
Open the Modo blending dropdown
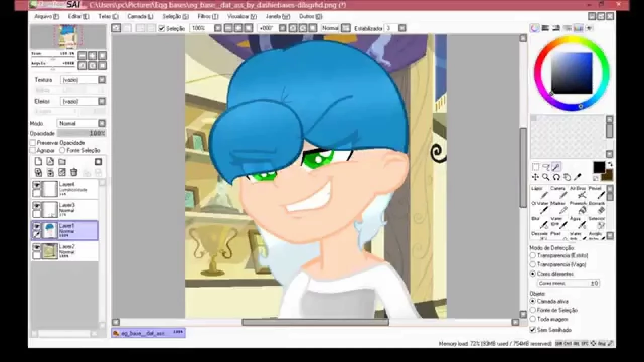point(102,123)
